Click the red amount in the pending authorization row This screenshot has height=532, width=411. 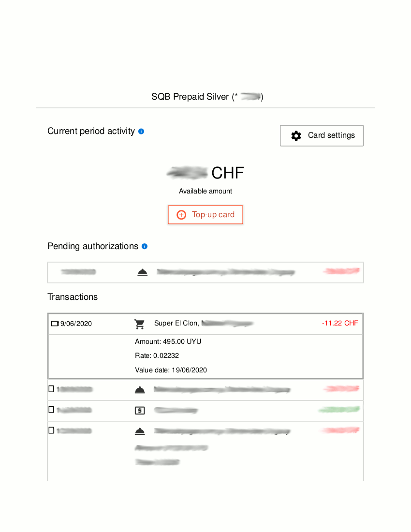341,271
